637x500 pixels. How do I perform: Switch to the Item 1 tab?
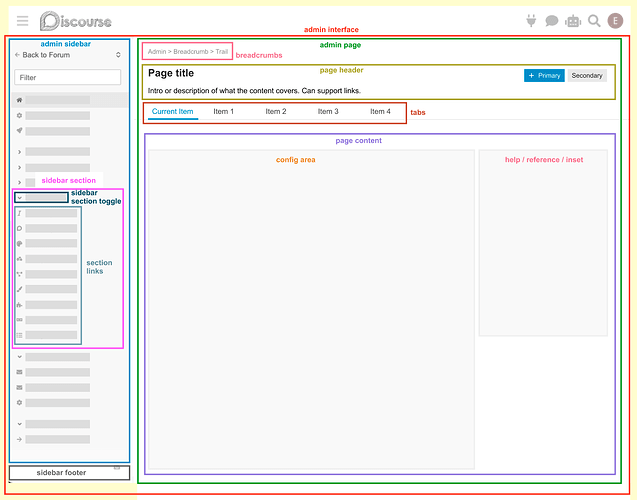click(223, 111)
